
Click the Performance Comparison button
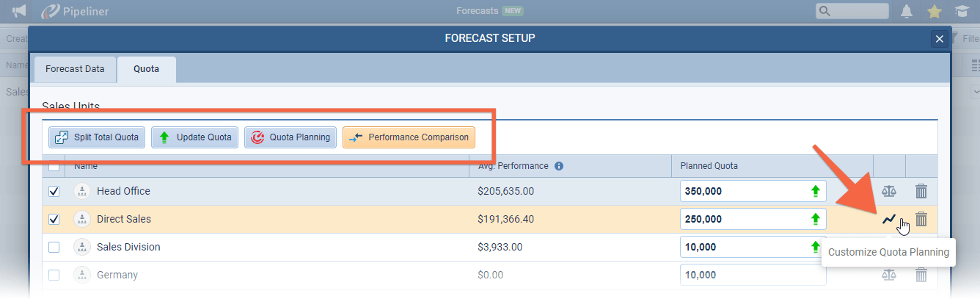409,137
